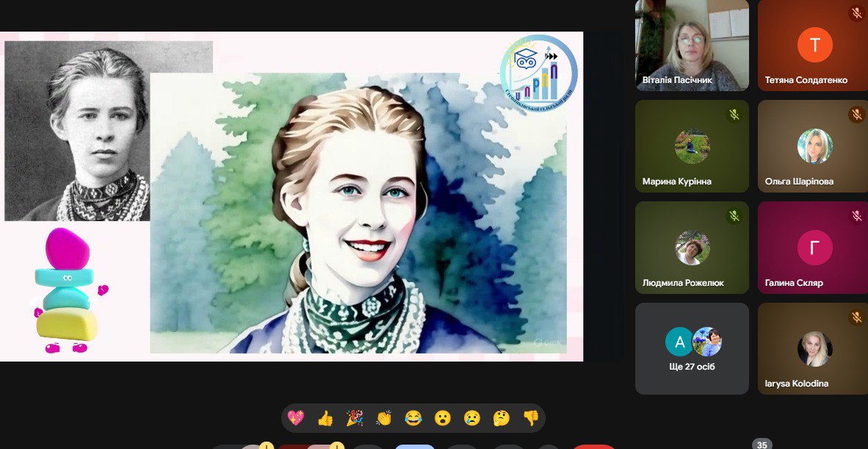Open participant list via the 35 badge

pyautogui.click(x=762, y=445)
